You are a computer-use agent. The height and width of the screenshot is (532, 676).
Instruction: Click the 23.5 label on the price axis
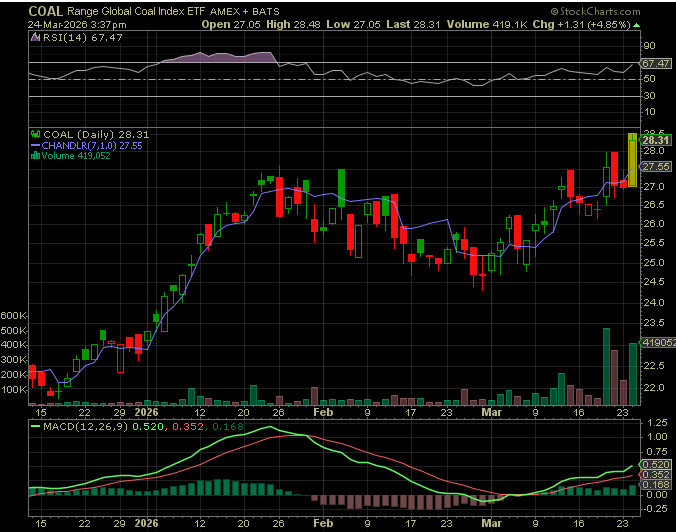click(x=654, y=322)
